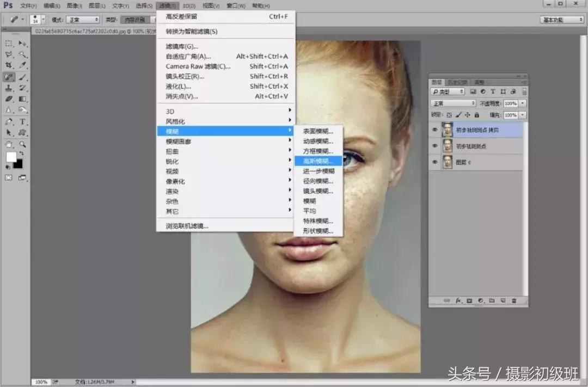588x387 pixels.
Task: Expand the 不透明度 opacity dropdown arrow
Action: pos(523,103)
